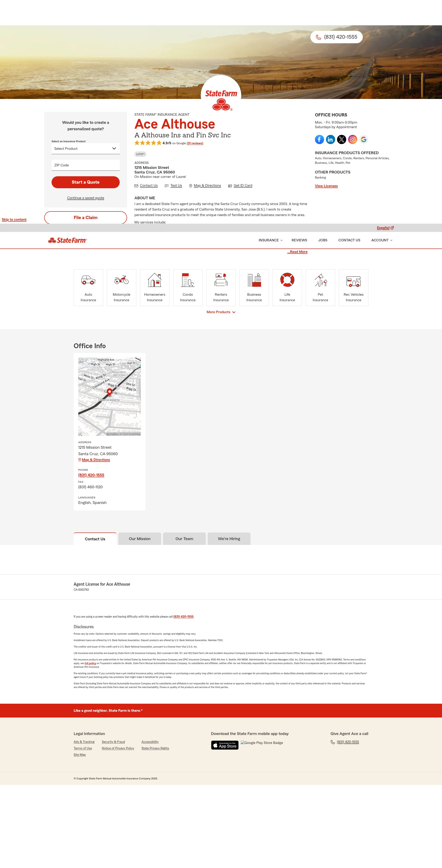Expand More Products list
The image size is (442, 868).
(221, 312)
